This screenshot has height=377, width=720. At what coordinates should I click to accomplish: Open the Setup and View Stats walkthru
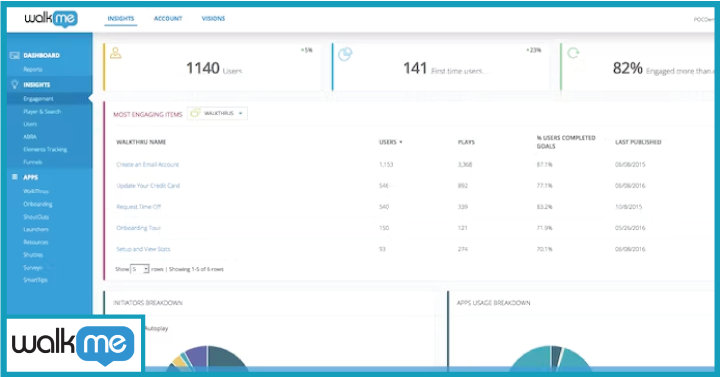[143, 249]
